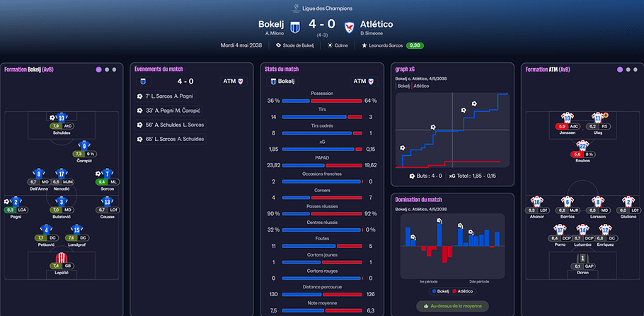Viewport: 644px width, 316px height.
Task: Click Sarcos's number 7 shirt icon
Action: [x=107, y=173]
